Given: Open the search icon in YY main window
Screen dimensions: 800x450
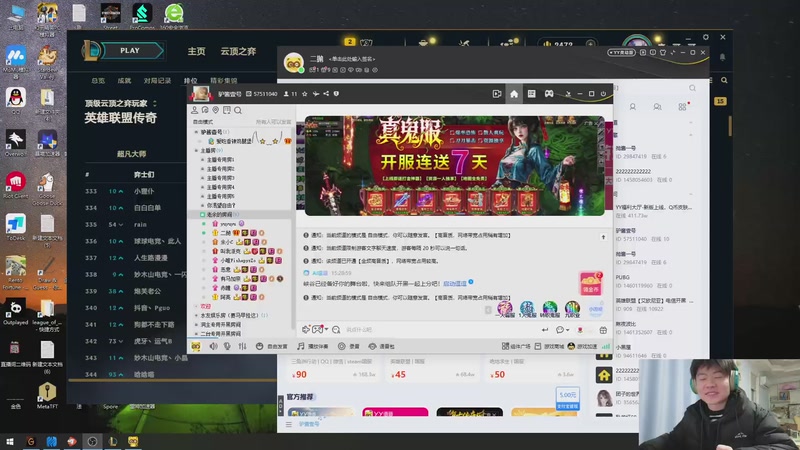Looking at the screenshot, I should [692, 88].
